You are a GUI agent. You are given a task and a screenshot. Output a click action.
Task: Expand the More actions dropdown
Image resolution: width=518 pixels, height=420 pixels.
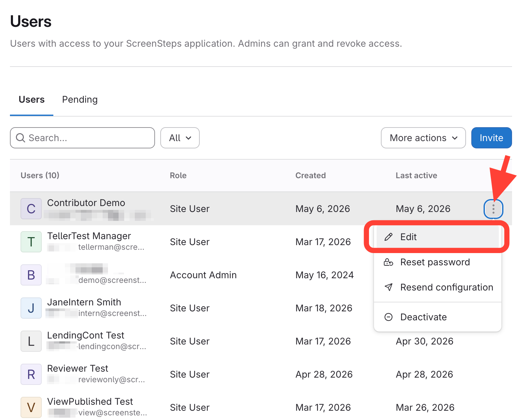point(423,138)
